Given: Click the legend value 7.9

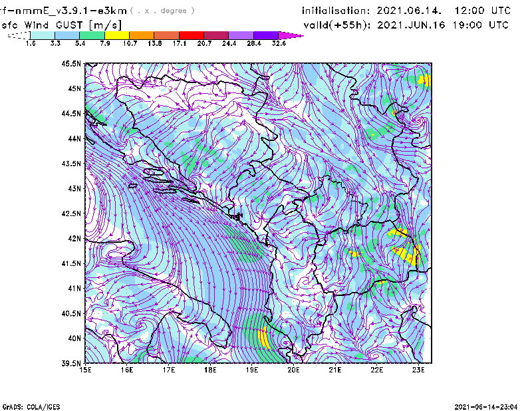Looking at the screenshot, I should [105, 43].
